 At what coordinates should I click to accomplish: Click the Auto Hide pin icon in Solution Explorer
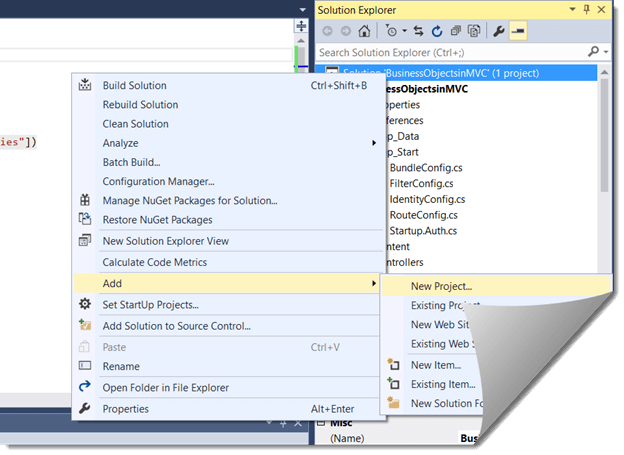point(587,10)
